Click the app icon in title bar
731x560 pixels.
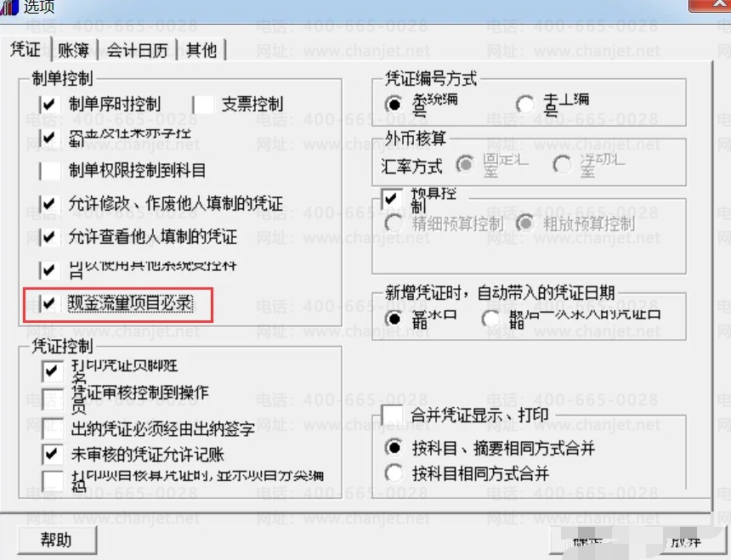pyautogui.click(x=8, y=7)
